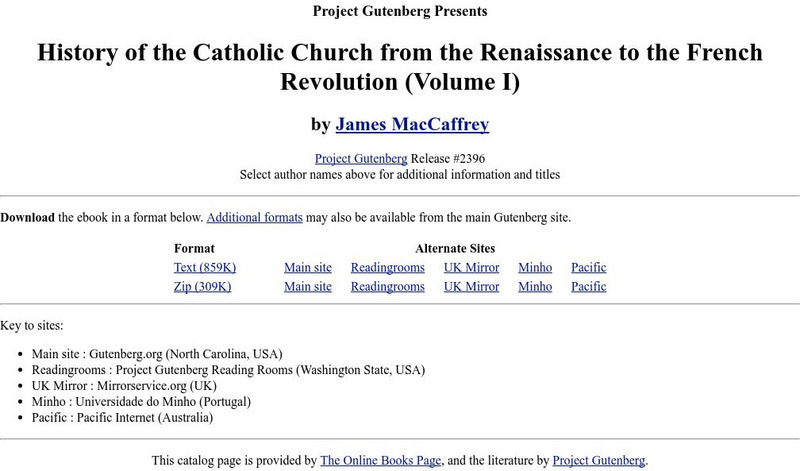
Task: Click Project Gutenberg link in the footer
Action: click(599, 460)
